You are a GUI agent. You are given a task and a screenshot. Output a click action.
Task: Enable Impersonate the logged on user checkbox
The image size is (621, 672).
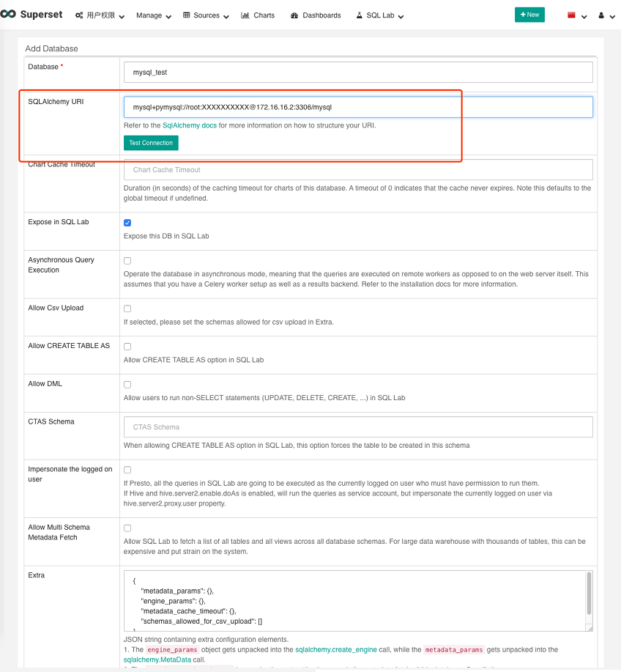pos(127,470)
